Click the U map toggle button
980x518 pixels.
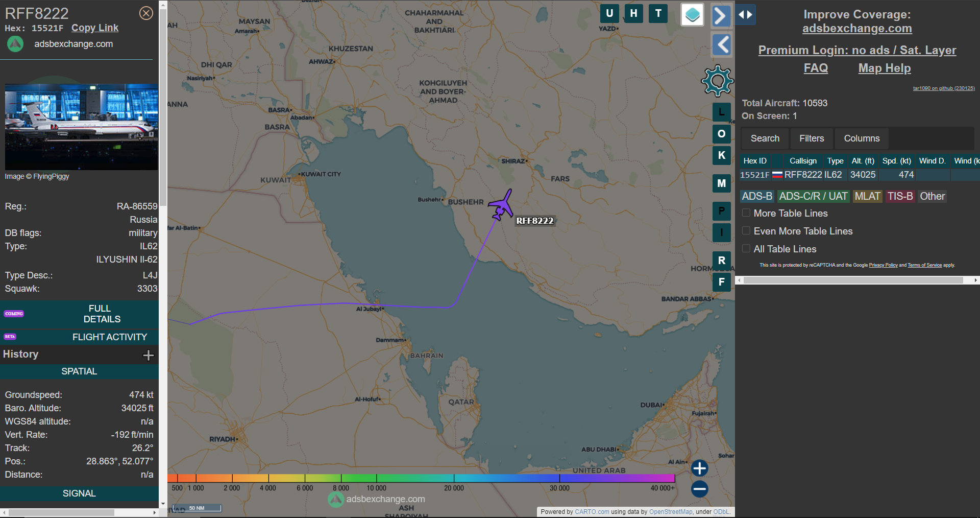tap(609, 13)
